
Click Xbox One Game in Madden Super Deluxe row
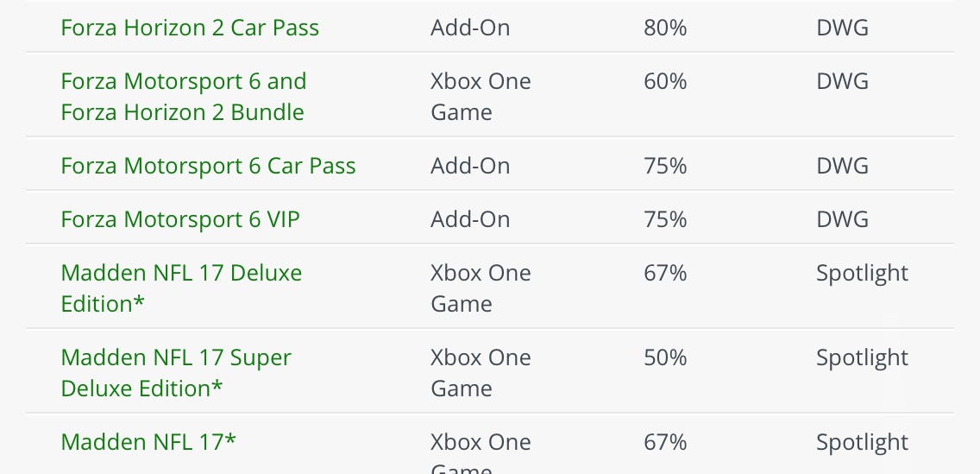[481, 373]
